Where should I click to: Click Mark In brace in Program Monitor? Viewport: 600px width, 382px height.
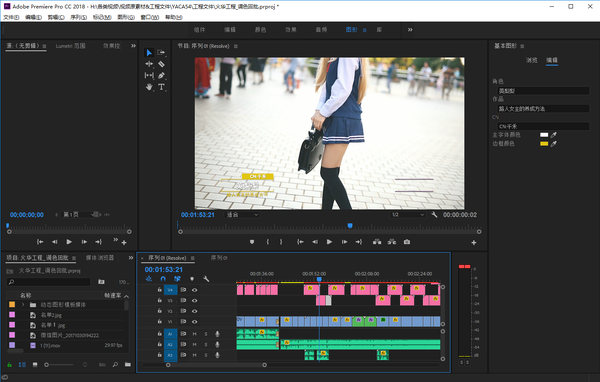click(x=267, y=242)
